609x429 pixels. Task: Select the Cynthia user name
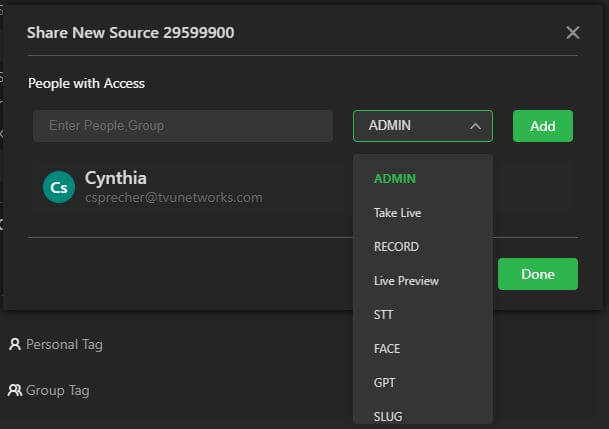click(x=116, y=178)
